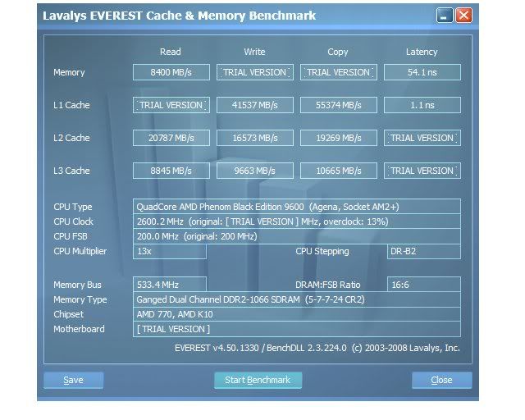Select L3 Cache Write 9663 MB/s
The image size is (525, 420).
pyautogui.click(x=255, y=171)
